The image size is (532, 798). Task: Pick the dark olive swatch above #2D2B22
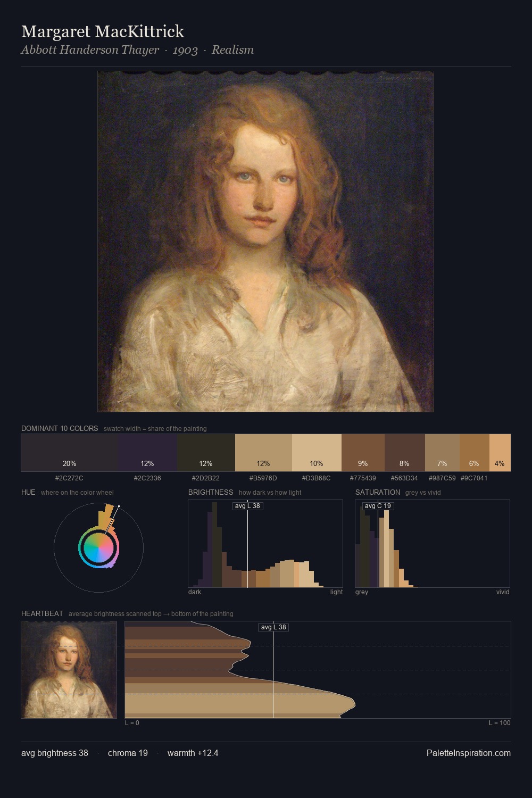206,453
